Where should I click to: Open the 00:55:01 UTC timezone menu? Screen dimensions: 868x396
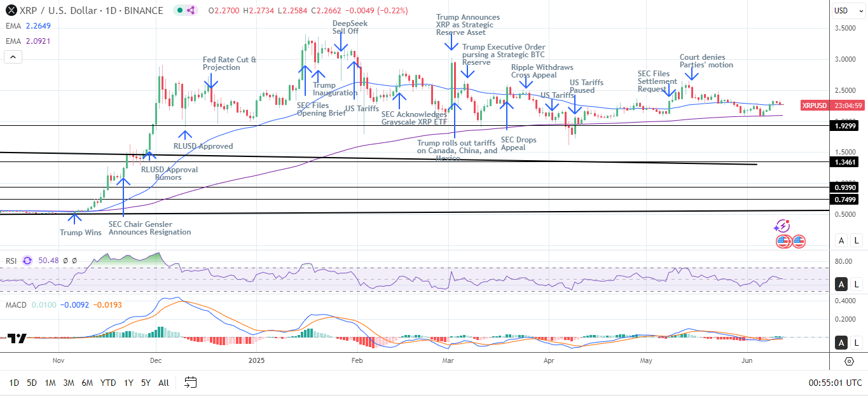835,383
